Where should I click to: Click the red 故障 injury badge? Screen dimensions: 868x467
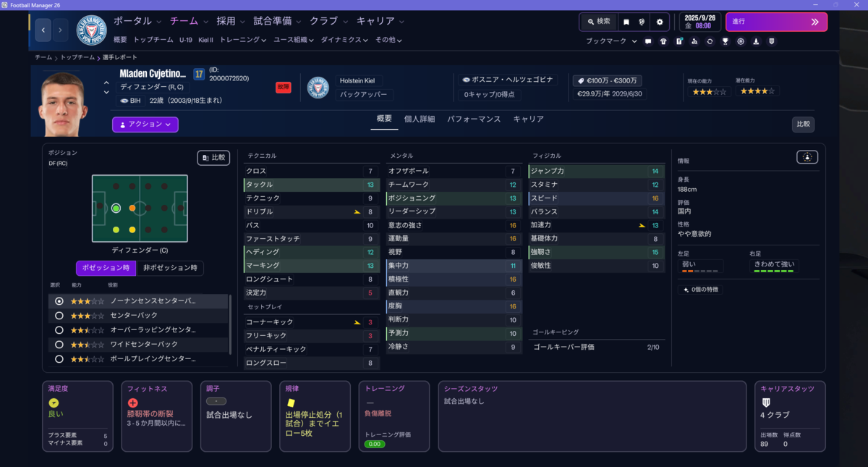coord(284,87)
